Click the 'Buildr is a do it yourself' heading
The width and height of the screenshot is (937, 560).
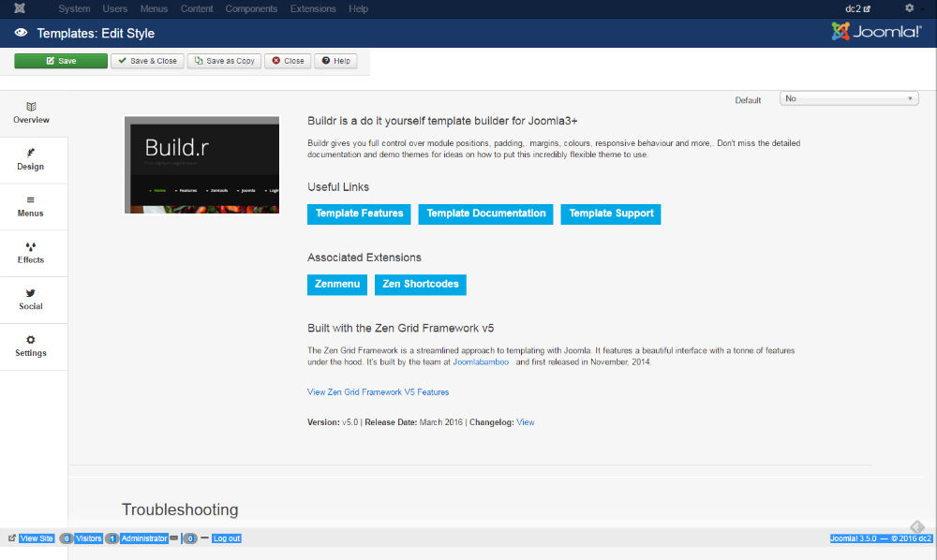442,121
